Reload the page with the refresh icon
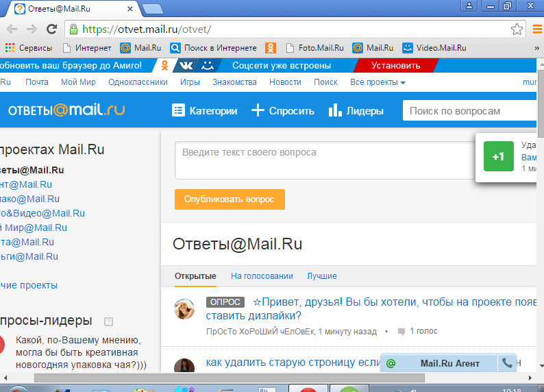This screenshot has width=544, height=392. pos(51,29)
